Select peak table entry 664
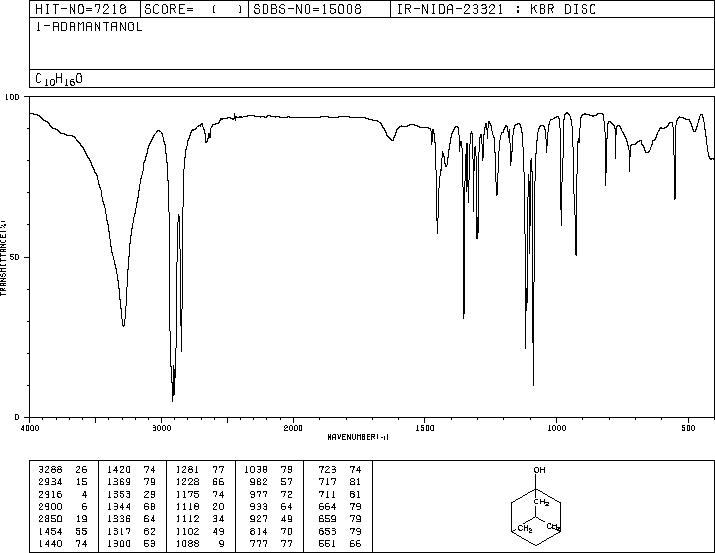Screen dimensions: 715x553 pos(339,506)
